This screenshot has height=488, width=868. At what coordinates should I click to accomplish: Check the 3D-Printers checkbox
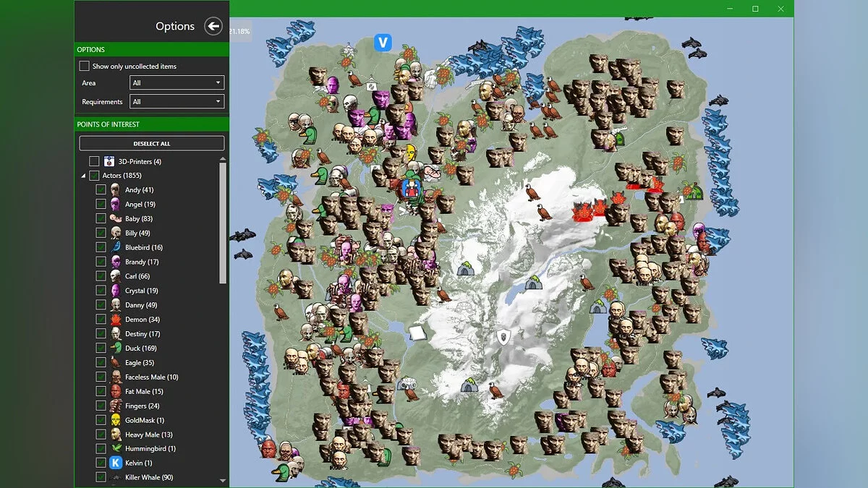tap(94, 161)
